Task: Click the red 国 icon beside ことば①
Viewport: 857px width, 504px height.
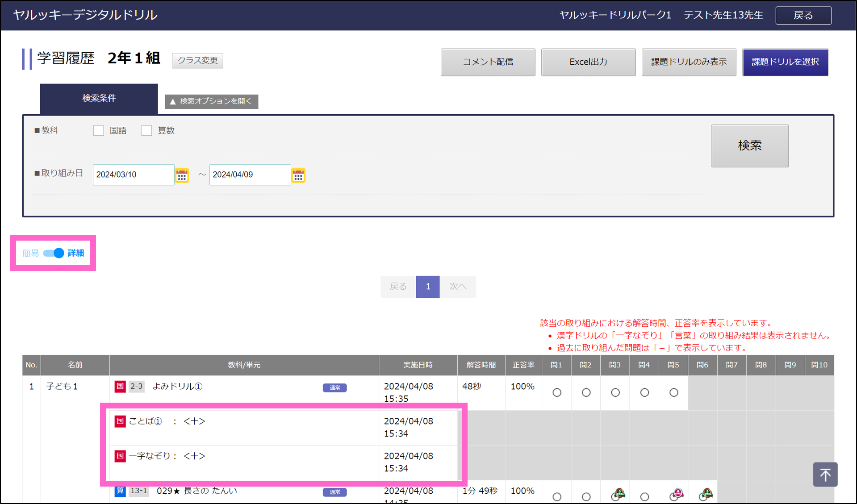Action: pyautogui.click(x=120, y=421)
